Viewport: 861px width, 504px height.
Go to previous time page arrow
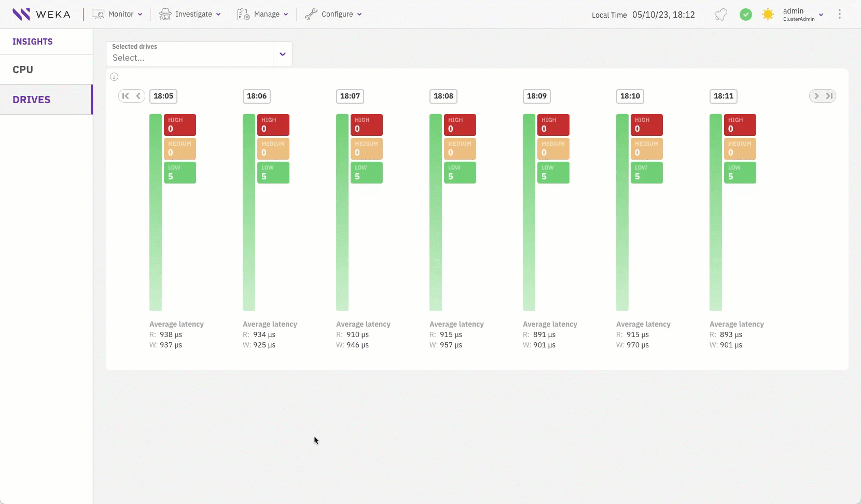[138, 96]
